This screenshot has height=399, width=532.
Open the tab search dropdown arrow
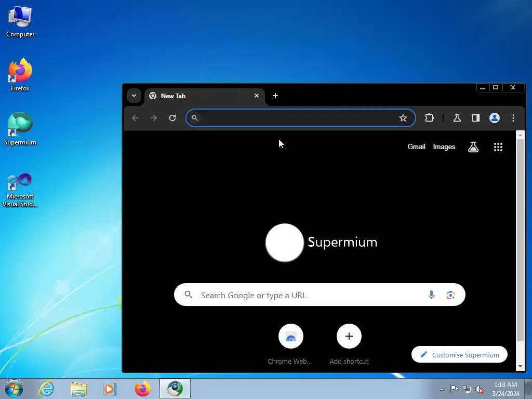click(x=134, y=96)
